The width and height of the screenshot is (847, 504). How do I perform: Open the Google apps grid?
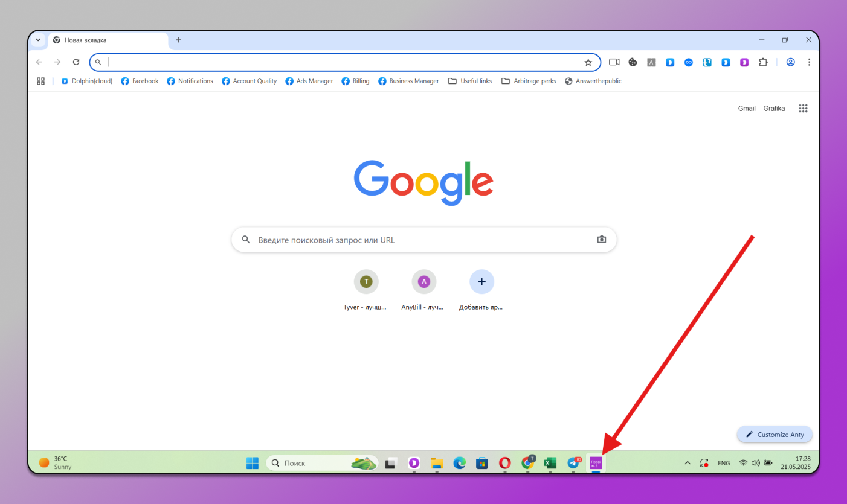[803, 109]
